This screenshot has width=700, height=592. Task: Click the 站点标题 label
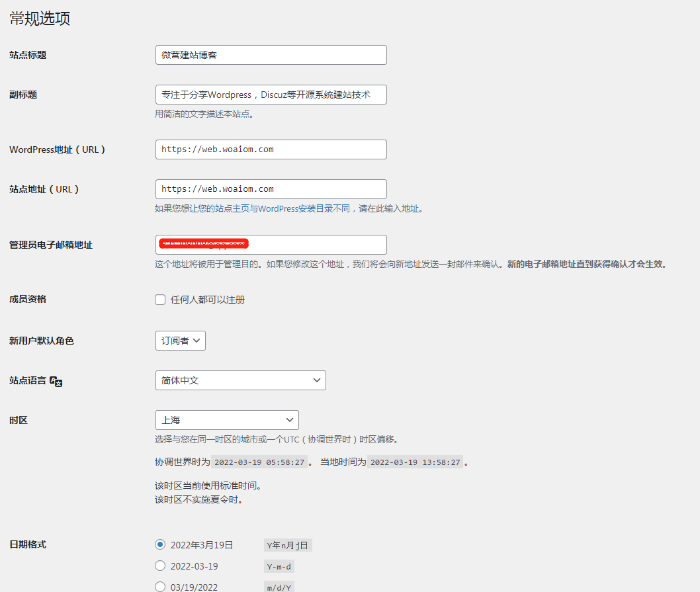point(28,55)
